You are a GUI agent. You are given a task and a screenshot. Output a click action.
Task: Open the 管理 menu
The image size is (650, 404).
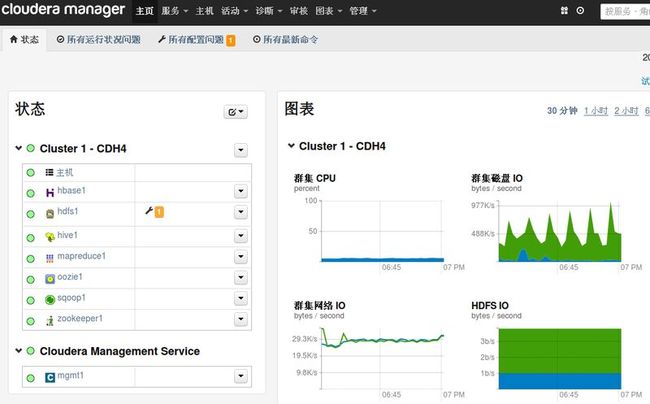pyautogui.click(x=363, y=11)
